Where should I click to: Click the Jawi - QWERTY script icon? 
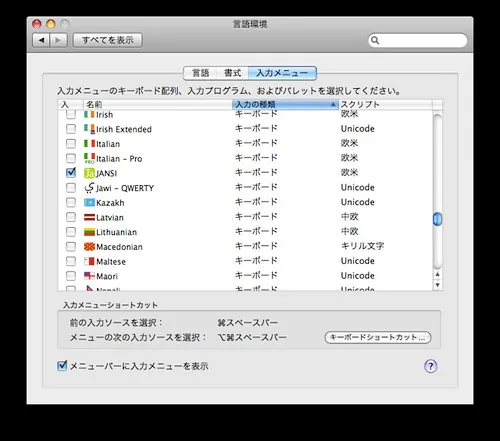click(89, 188)
